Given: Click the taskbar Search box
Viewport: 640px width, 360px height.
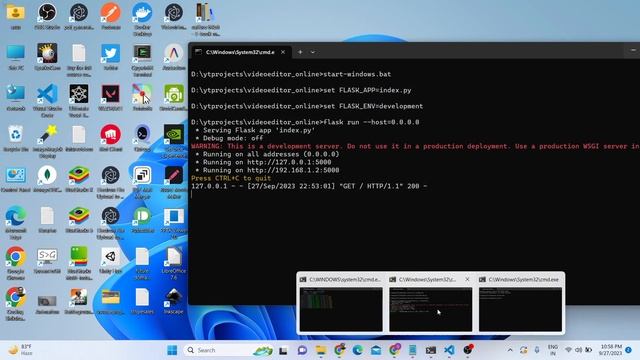Looking at the screenshot, I should click(x=229, y=350).
